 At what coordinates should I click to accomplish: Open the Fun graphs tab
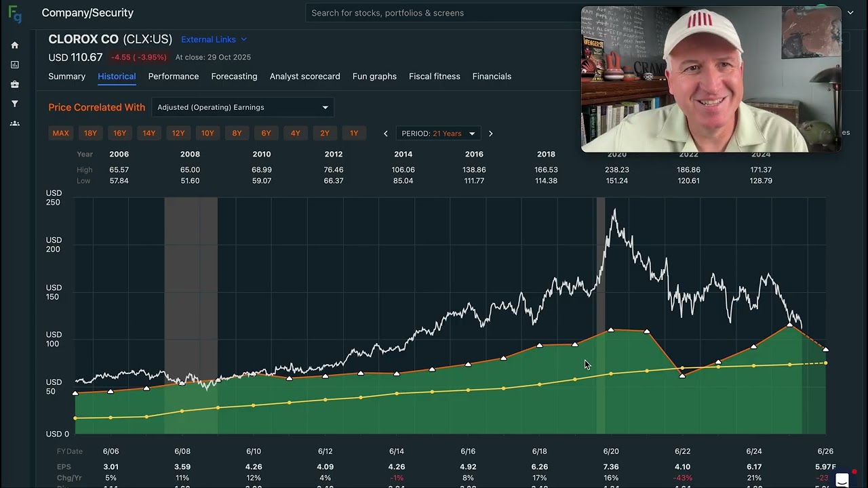coord(374,77)
